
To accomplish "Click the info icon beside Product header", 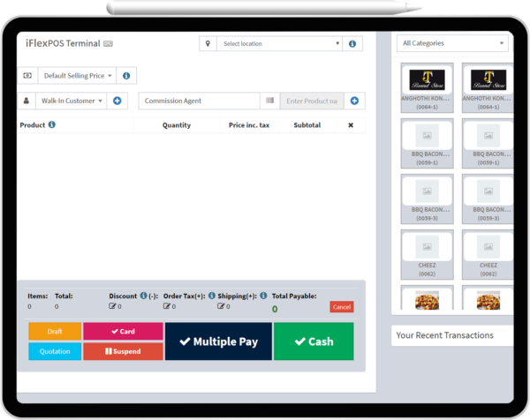I will pyautogui.click(x=52, y=124).
